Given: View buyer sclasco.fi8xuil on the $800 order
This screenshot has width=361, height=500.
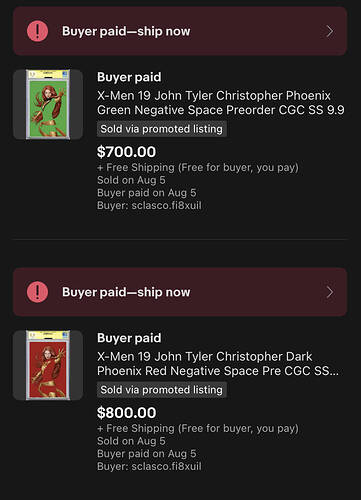Looking at the screenshot, I should [x=149, y=466].
